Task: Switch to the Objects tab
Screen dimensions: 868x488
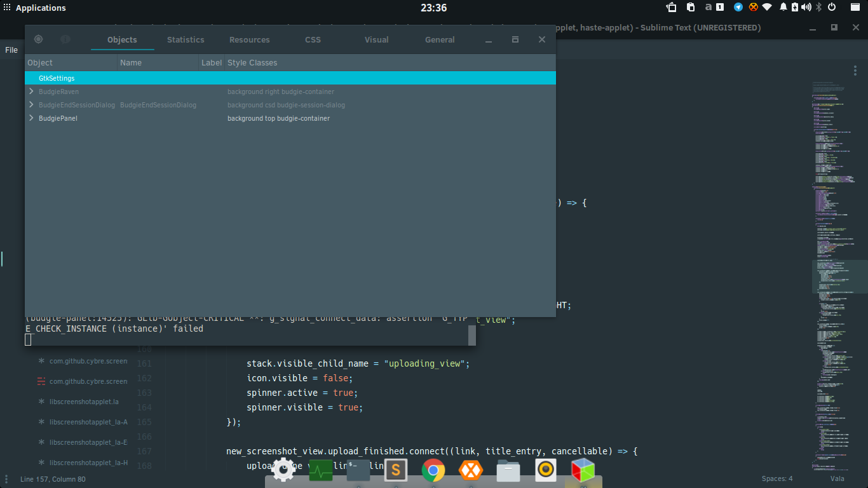Action: [122, 39]
